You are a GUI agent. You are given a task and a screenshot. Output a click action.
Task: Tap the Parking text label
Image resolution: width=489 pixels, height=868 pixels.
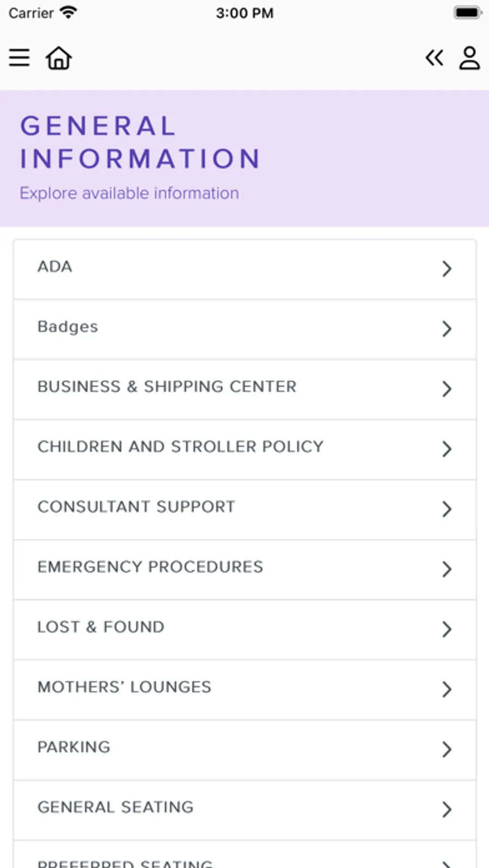click(x=74, y=747)
